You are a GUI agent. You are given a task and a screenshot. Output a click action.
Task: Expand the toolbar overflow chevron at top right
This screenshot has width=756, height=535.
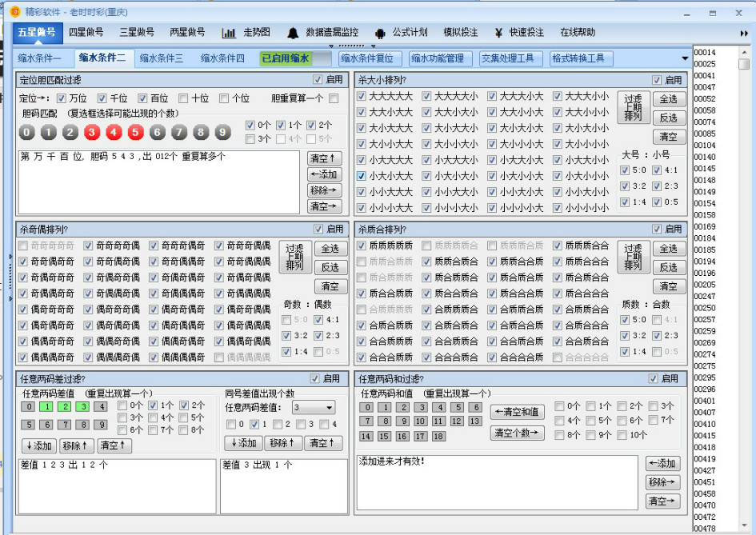tap(743, 34)
